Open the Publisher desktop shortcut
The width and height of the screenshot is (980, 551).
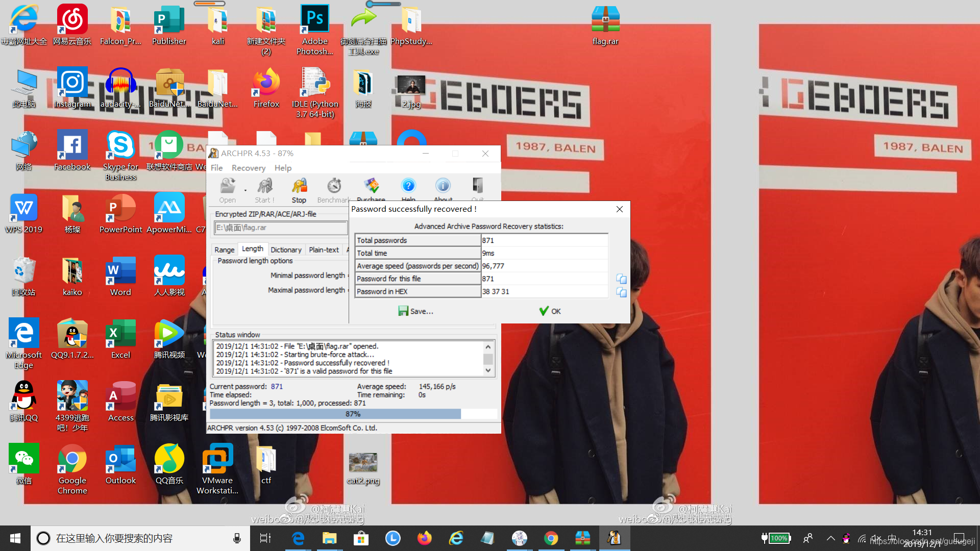[169, 26]
